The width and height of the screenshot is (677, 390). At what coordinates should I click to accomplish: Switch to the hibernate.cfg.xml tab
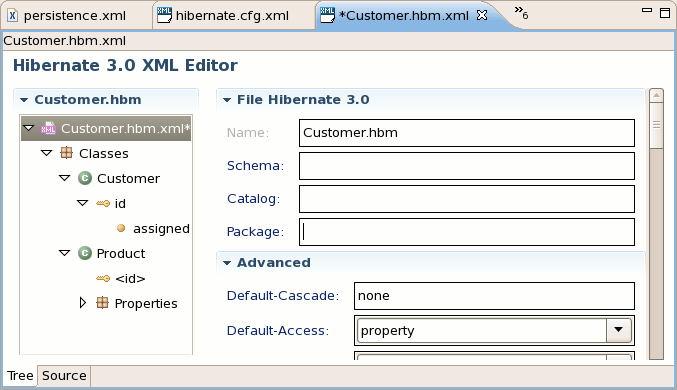(223, 16)
